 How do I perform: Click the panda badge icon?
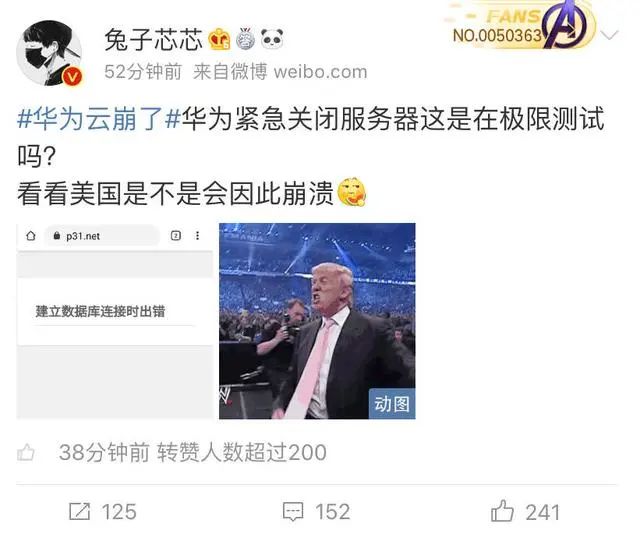[272, 39]
